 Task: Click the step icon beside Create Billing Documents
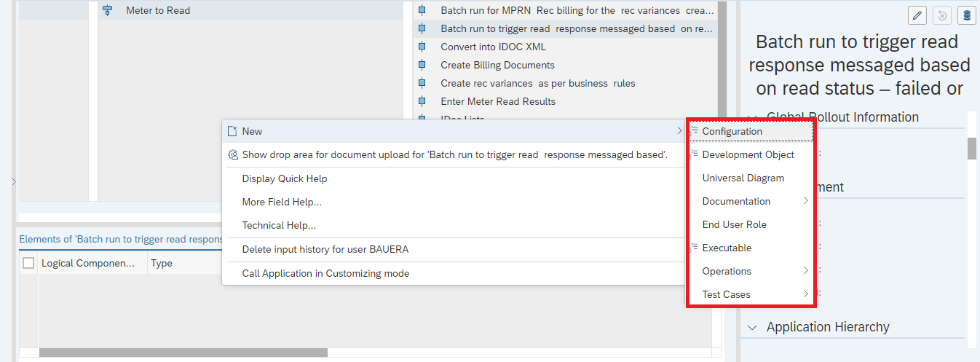tap(422, 65)
